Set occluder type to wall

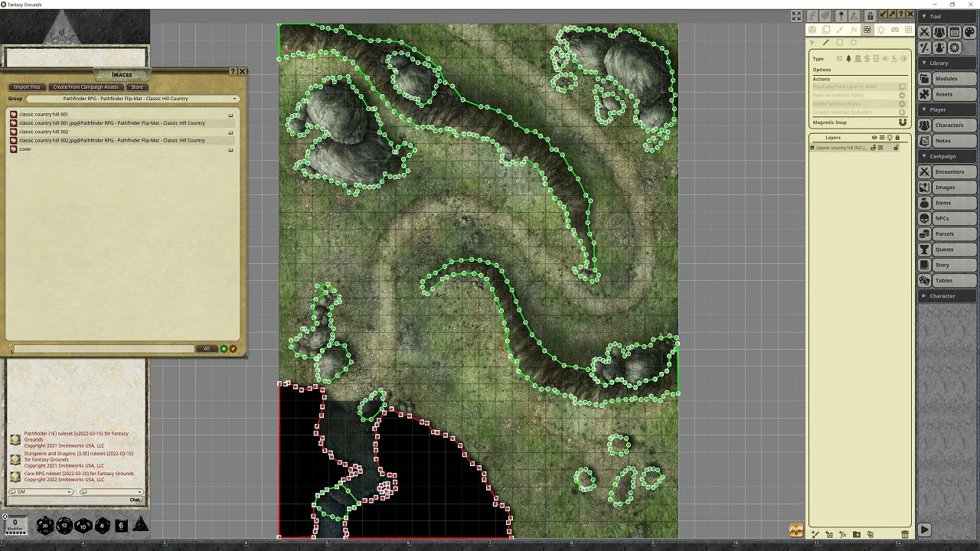coord(839,58)
